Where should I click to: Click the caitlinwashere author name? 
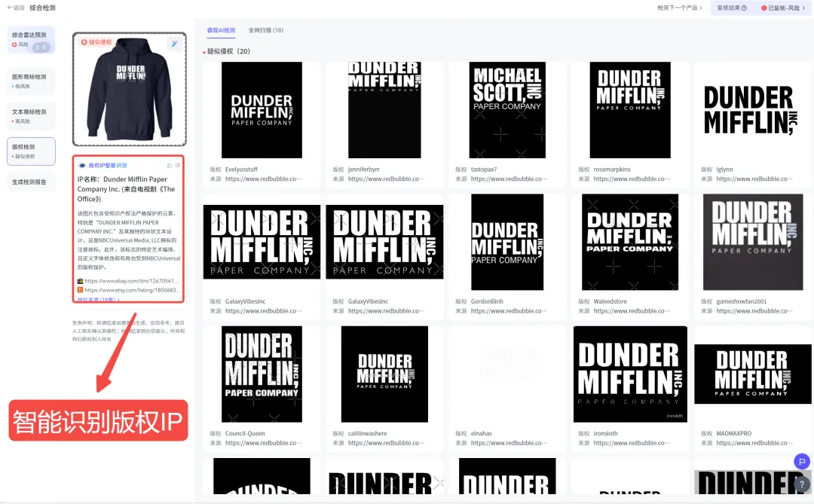pyautogui.click(x=368, y=433)
